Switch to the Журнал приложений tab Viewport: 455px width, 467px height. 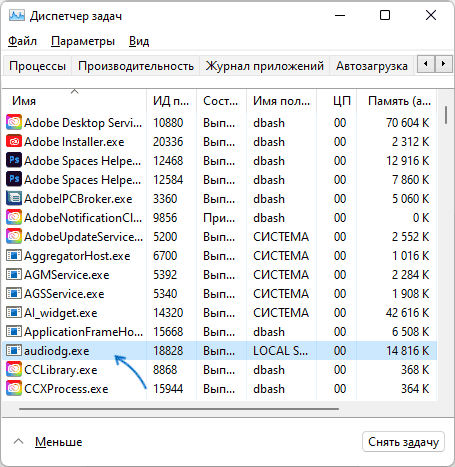pyautogui.click(x=264, y=66)
